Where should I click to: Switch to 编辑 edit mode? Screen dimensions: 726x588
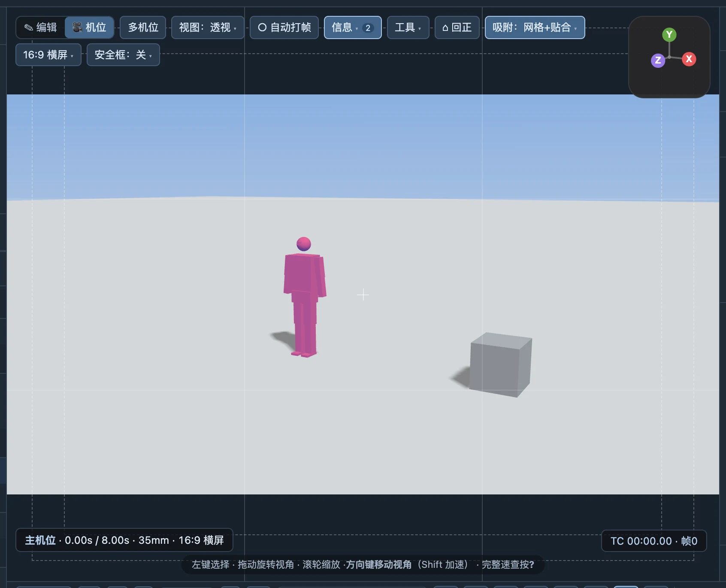[x=41, y=27]
